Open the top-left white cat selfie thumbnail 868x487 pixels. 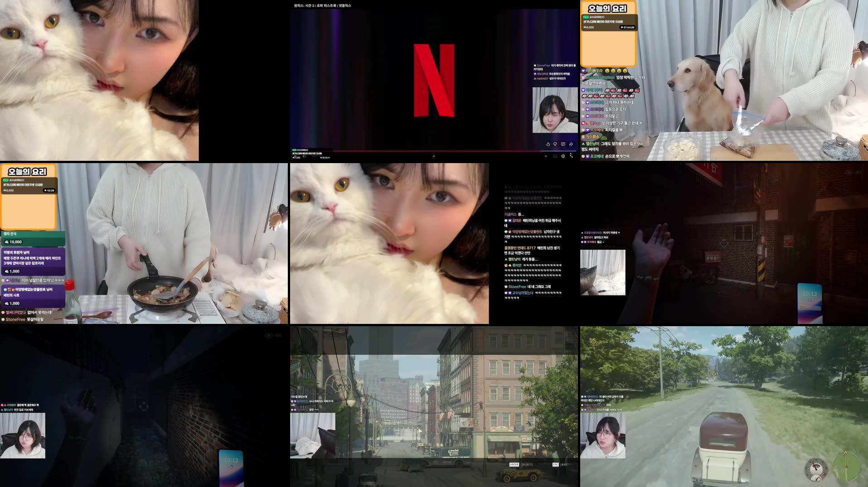click(x=99, y=80)
